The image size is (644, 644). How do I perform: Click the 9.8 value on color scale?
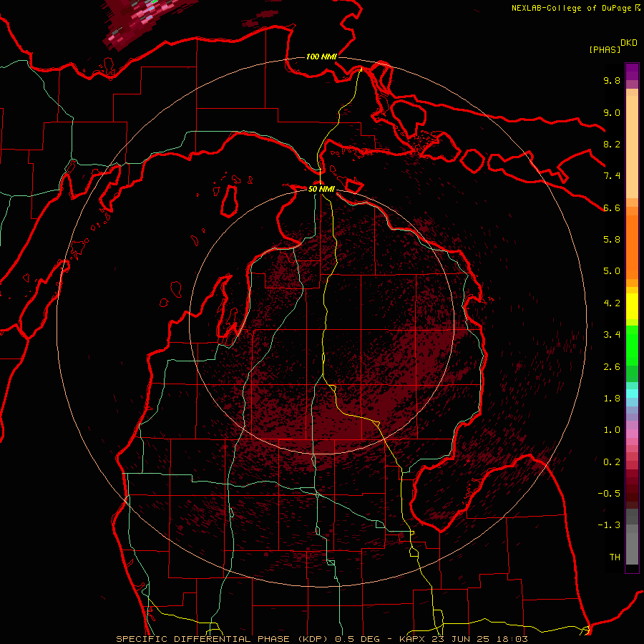tap(612, 80)
